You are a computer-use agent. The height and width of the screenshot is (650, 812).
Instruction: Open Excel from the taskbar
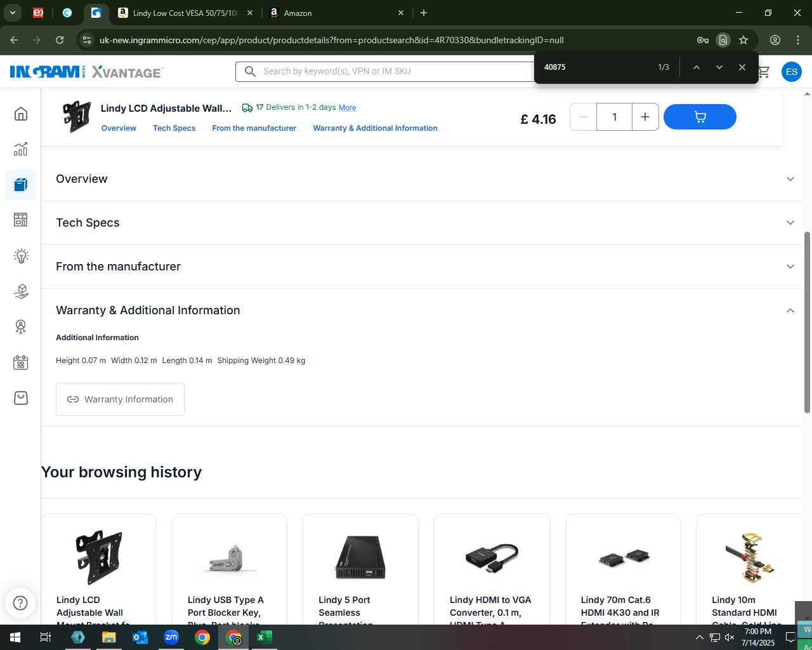click(265, 637)
